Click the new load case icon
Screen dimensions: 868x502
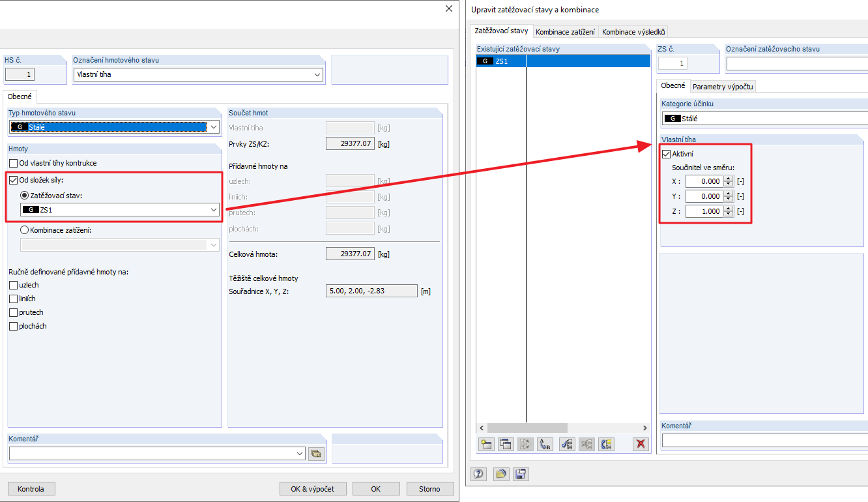point(485,444)
